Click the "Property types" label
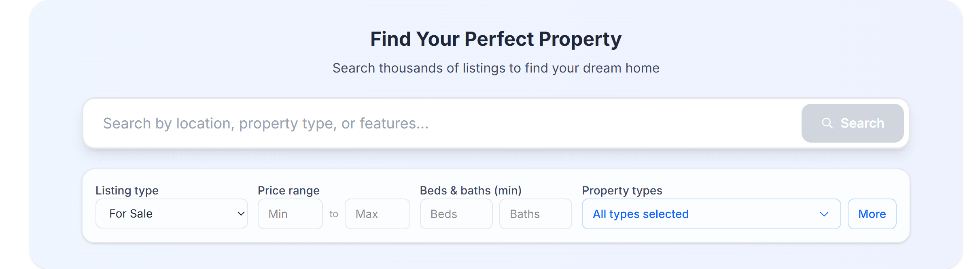Screen dimensions: 980x269 622,190
